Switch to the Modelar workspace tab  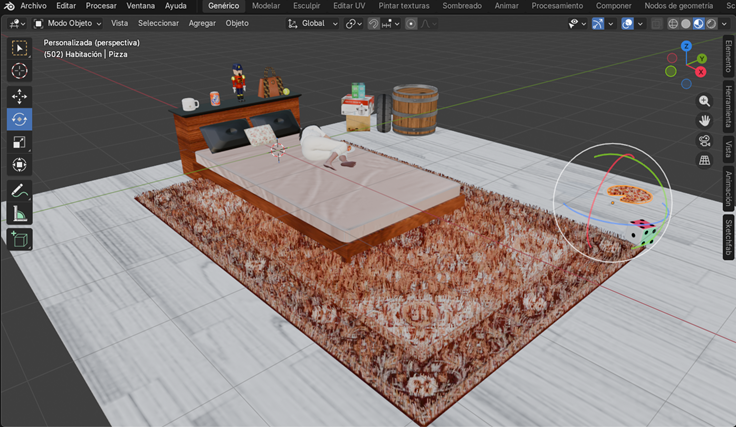click(x=266, y=6)
